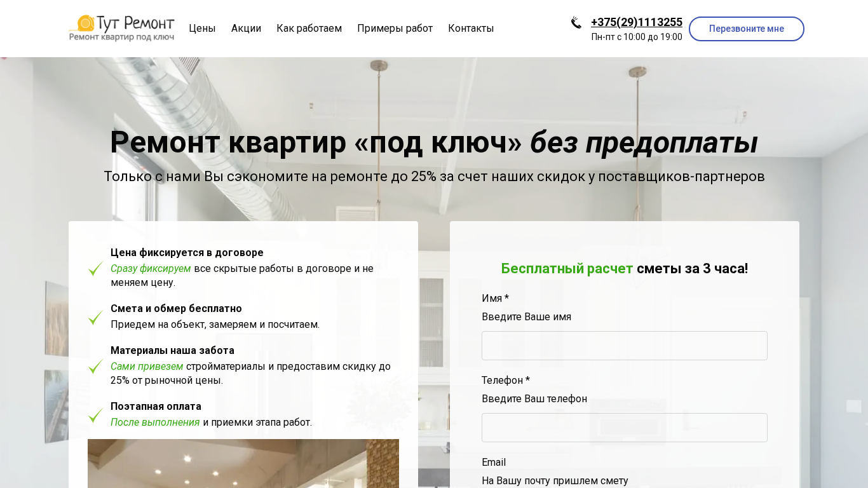This screenshot has height=488, width=868.
Task: Click the interior photo below the benefits
Action: click(243, 464)
